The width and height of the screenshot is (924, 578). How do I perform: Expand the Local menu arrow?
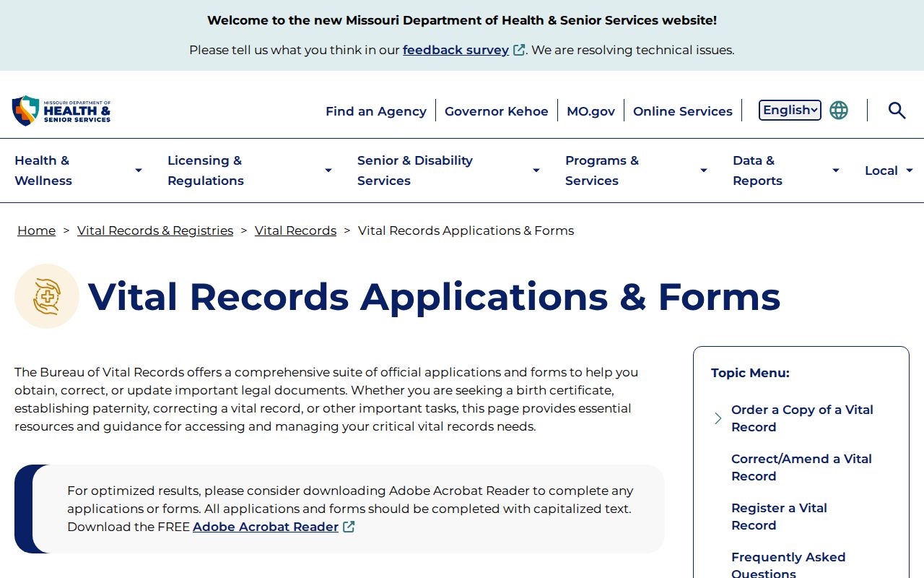[910, 171]
